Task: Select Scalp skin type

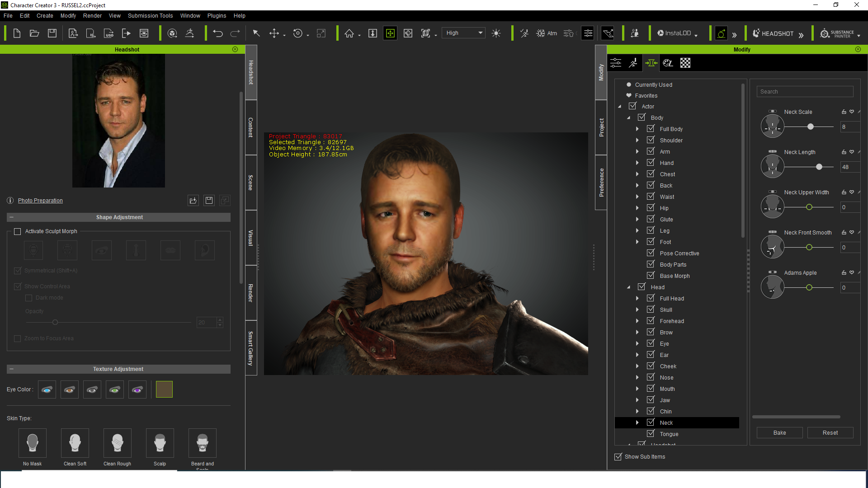Action: click(160, 443)
